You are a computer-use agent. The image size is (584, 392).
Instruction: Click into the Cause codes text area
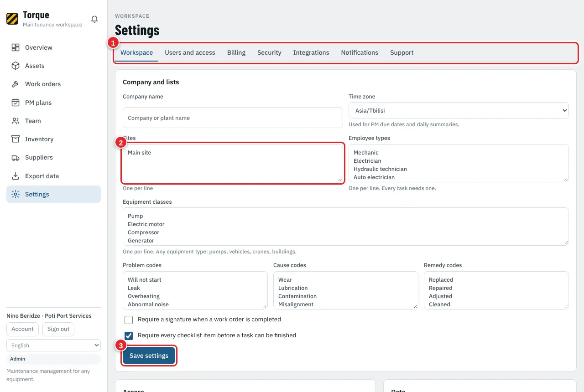point(346,290)
